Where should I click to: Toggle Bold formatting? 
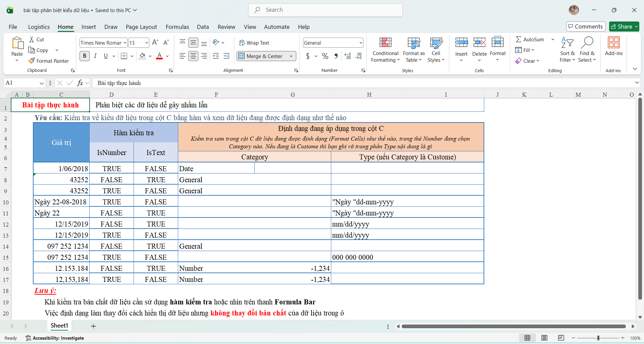(85, 56)
